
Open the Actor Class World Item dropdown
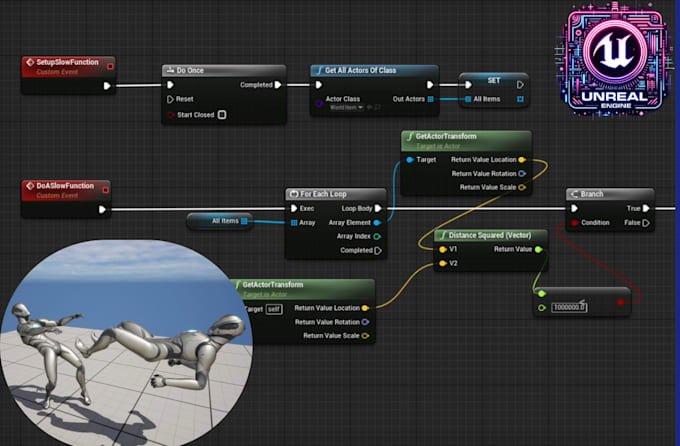[346, 107]
